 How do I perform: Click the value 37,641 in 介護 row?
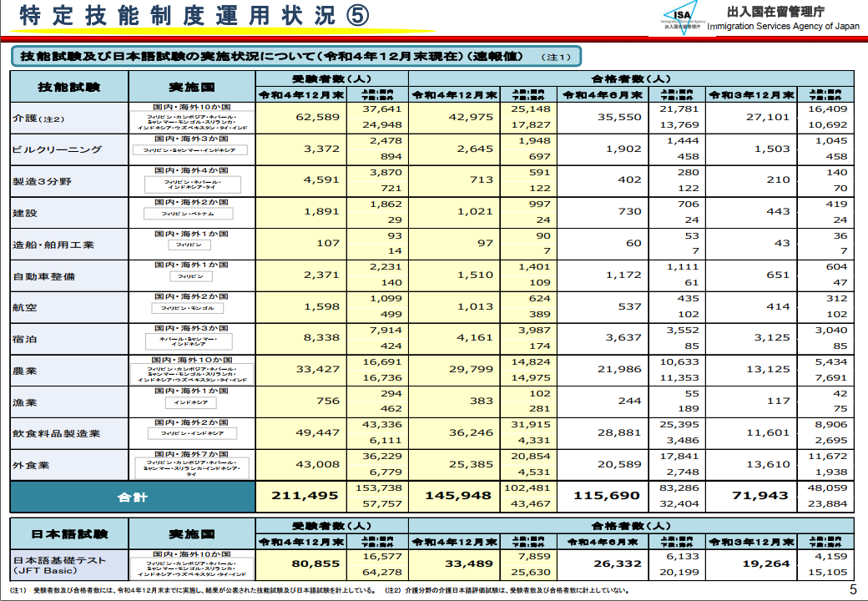382,109
